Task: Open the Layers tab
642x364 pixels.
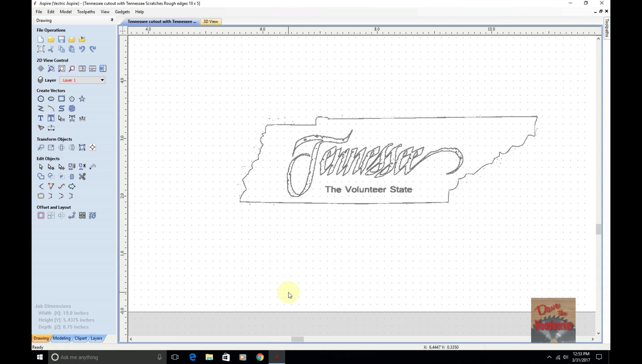Action: 96,338
